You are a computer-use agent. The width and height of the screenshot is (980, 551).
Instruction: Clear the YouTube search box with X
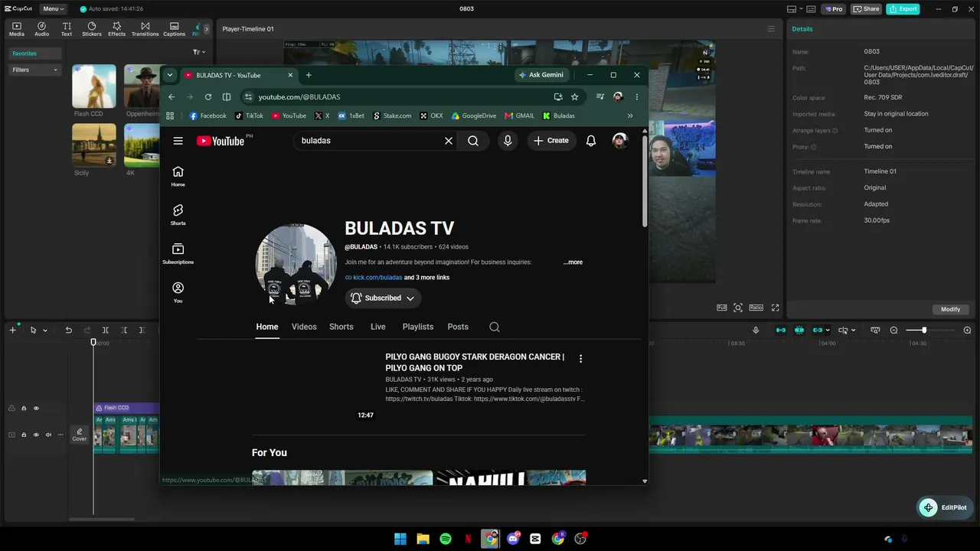(x=449, y=141)
